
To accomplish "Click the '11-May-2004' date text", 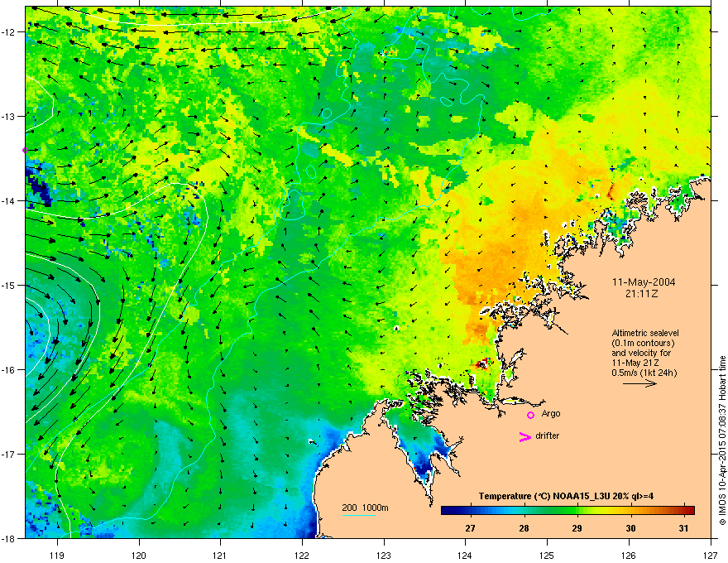I will click(644, 282).
